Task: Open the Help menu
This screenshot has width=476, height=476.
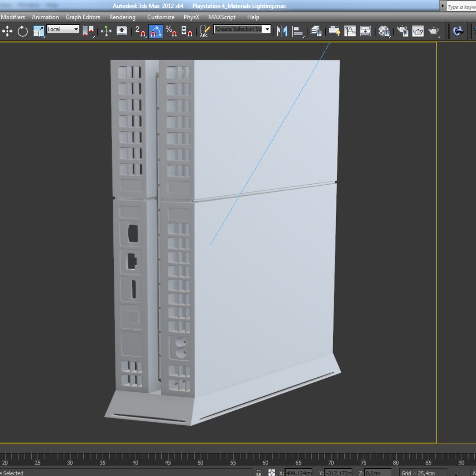Action: [x=253, y=17]
